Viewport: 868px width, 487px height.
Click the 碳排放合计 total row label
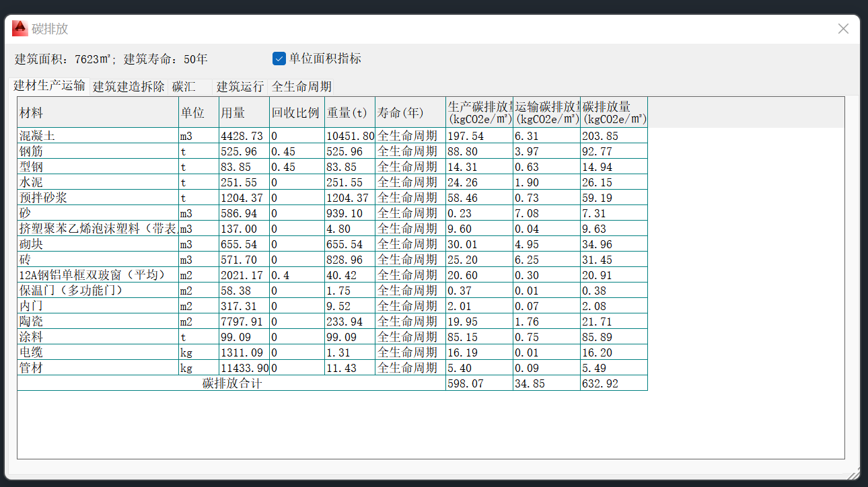click(231, 383)
